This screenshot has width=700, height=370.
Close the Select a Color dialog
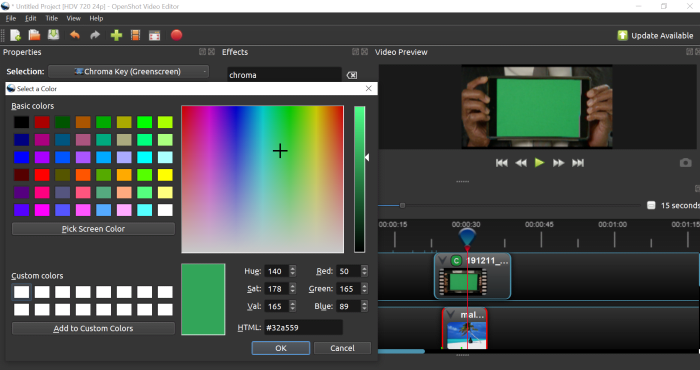[368, 88]
